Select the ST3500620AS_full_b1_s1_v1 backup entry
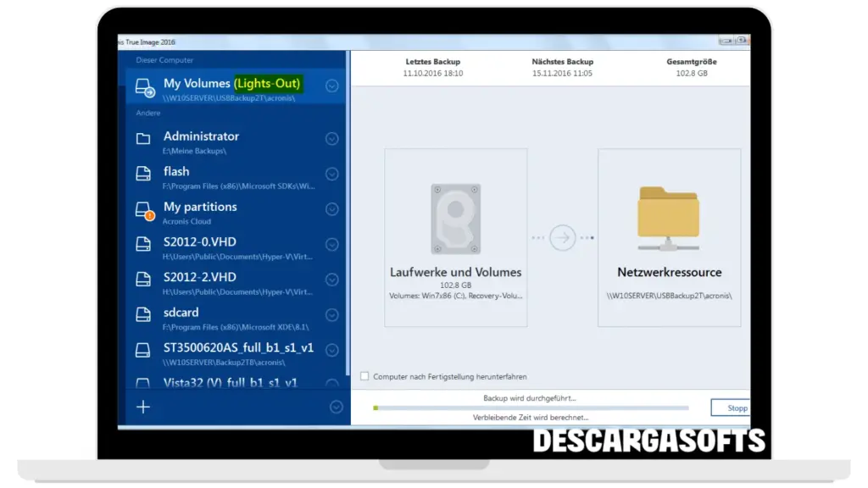Image resolution: width=868 pixels, height=488 pixels. (229, 353)
